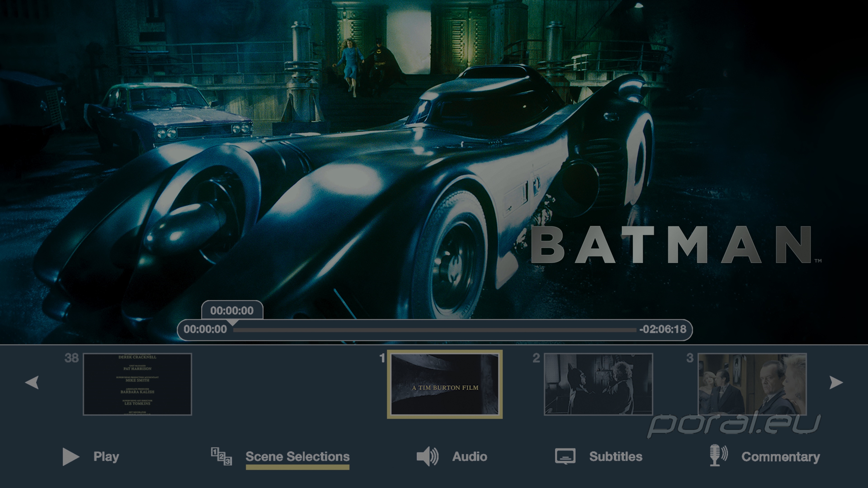868x488 pixels.
Task: Select scene 3 thumbnail
Action: [752, 384]
